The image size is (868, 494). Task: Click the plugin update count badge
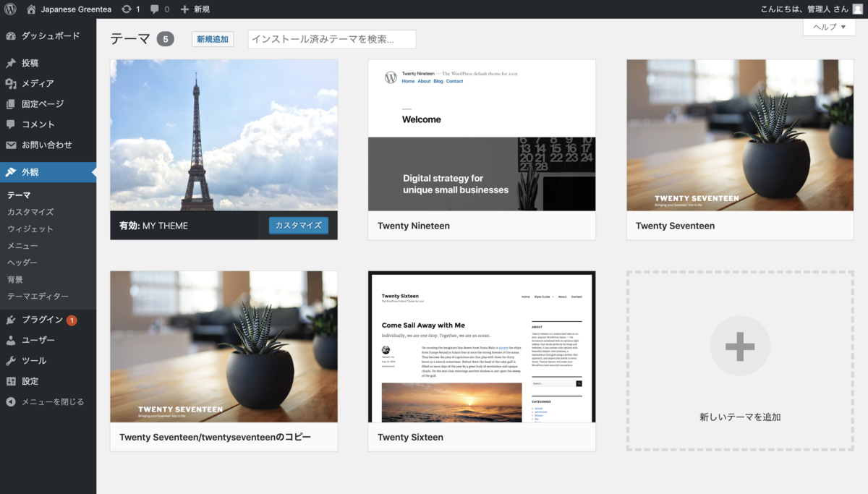[72, 320]
